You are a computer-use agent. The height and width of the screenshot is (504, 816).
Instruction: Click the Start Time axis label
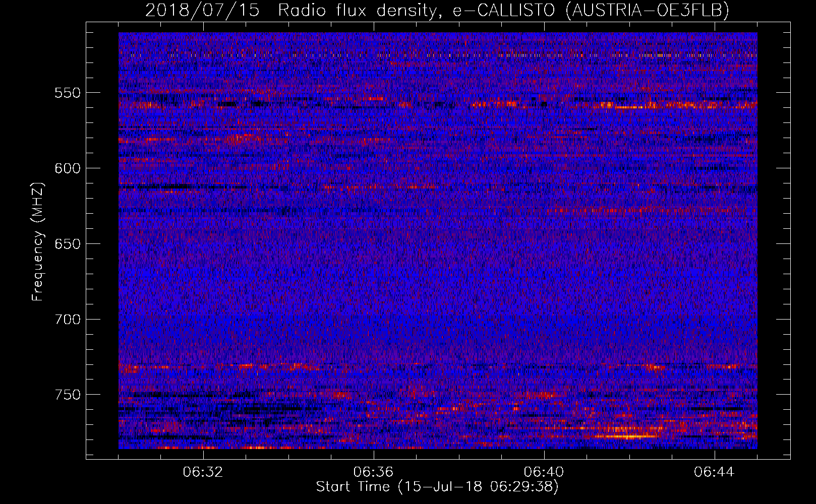pos(437,487)
